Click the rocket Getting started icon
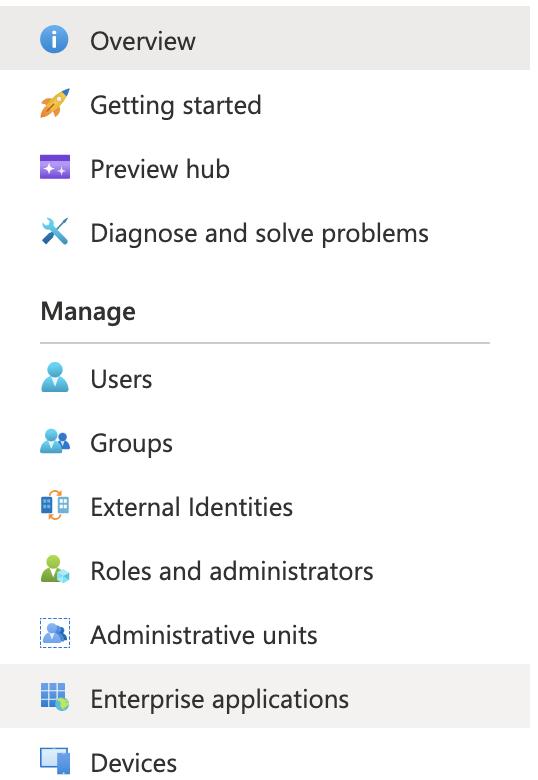Viewport: 538px width, 780px height. pyautogui.click(x=55, y=103)
